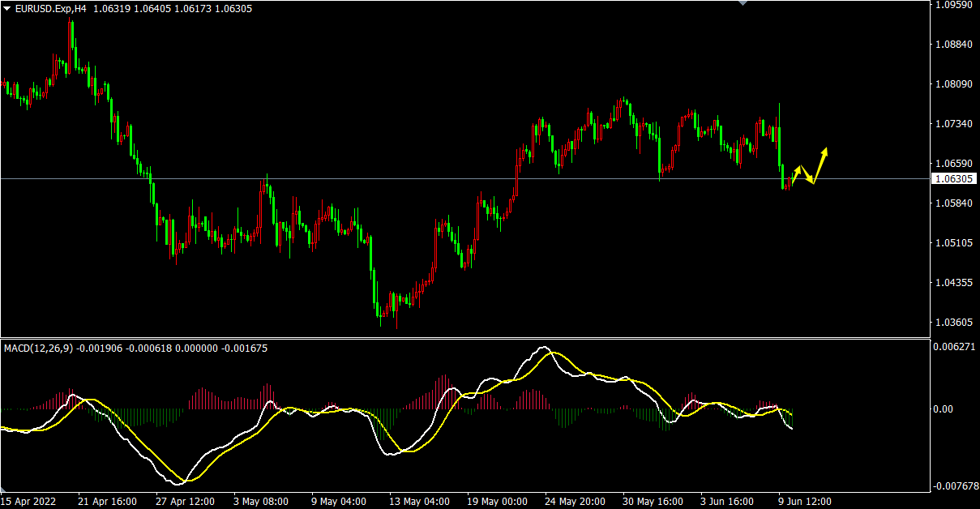Click the triangle before EURUSD.Exp,H4 title
Image resolution: width=980 pixels, height=509 pixels.
click(x=7, y=8)
